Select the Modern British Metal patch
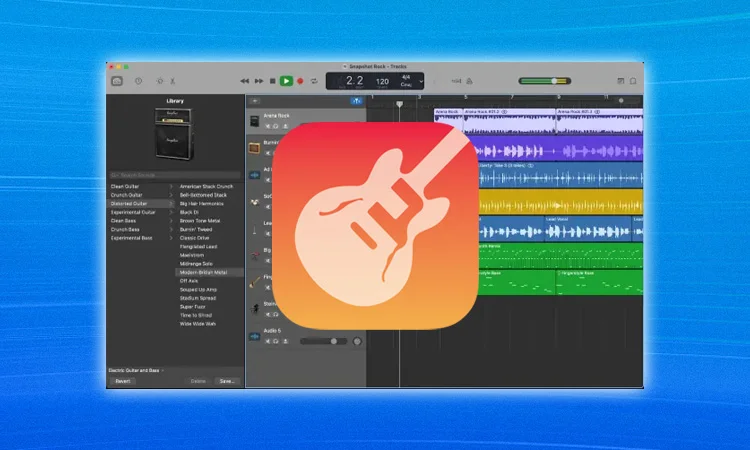The height and width of the screenshot is (450, 750). point(203,273)
